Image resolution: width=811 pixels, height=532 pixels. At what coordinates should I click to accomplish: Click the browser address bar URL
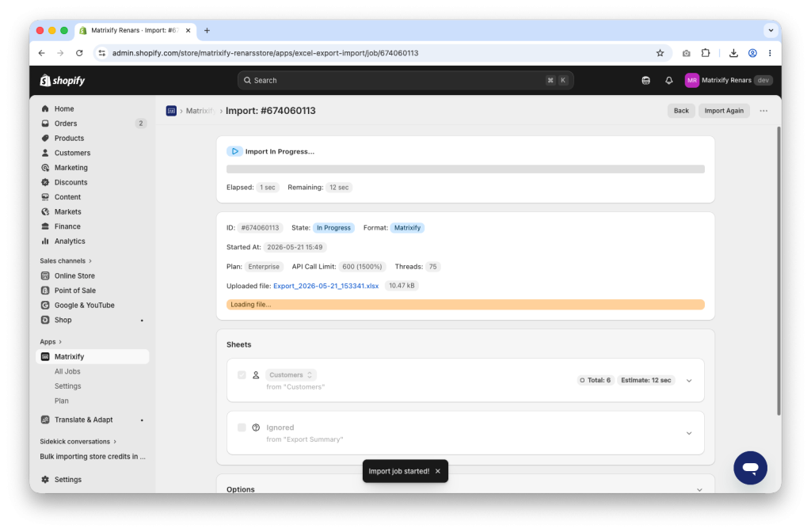coord(265,53)
